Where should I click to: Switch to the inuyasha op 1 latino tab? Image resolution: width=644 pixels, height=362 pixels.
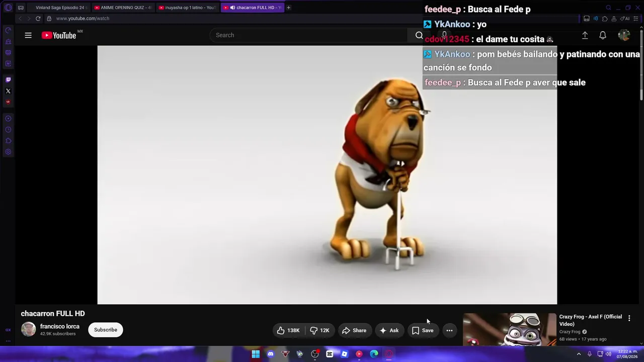click(x=187, y=8)
